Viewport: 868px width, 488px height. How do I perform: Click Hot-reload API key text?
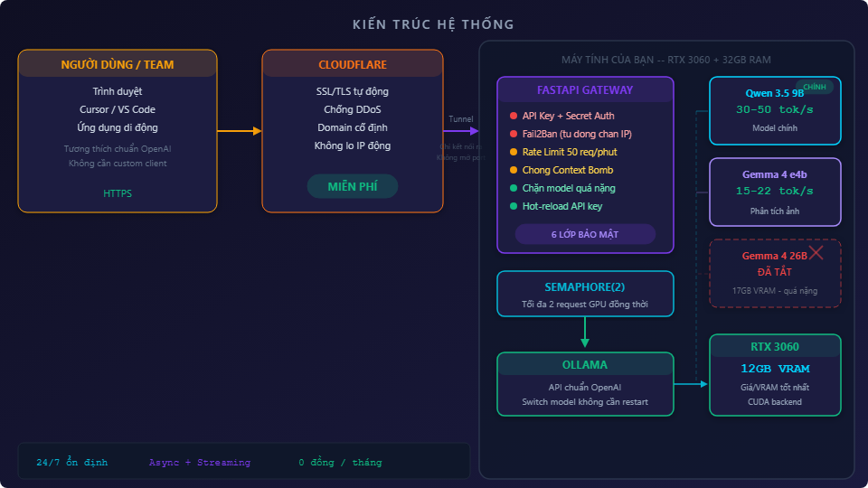(x=561, y=206)
